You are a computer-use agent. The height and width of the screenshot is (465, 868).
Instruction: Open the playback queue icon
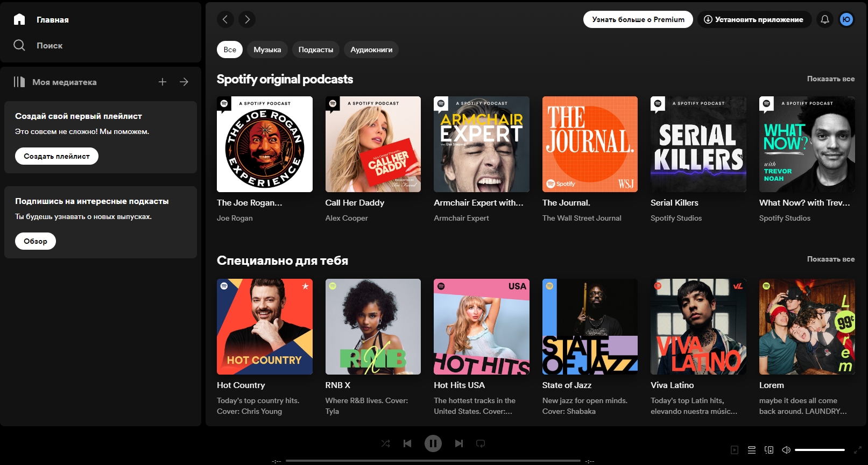click(x=752, y=450)
